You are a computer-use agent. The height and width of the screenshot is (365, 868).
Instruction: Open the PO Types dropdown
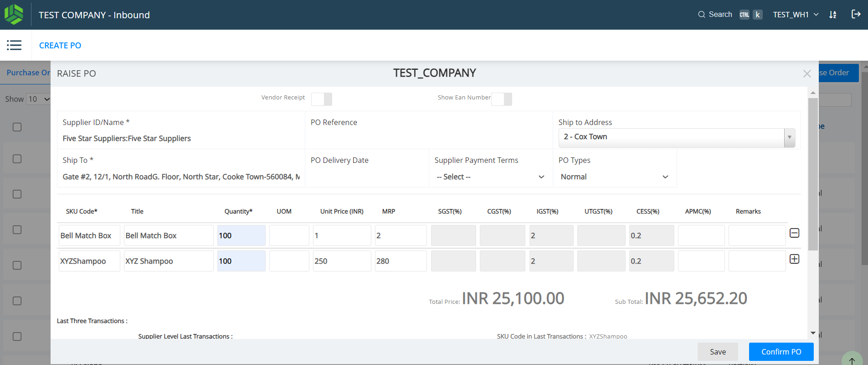pos(614,177)
